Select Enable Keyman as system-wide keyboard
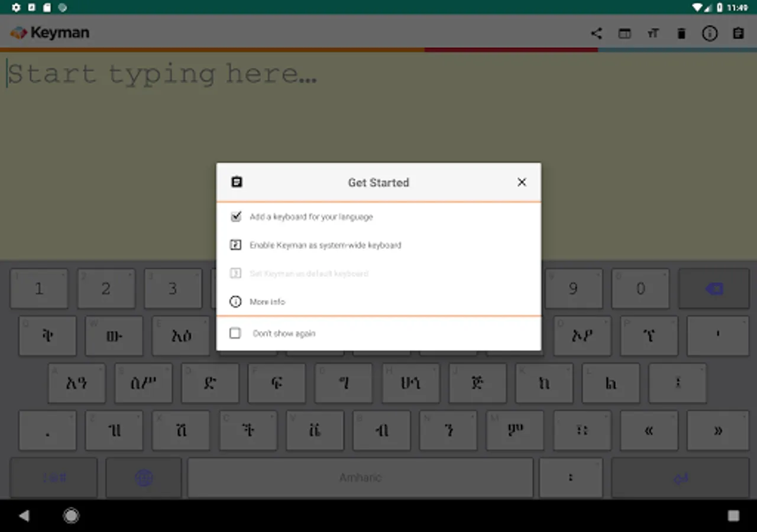This screenshot has width=757, height=532. (378, 245)
